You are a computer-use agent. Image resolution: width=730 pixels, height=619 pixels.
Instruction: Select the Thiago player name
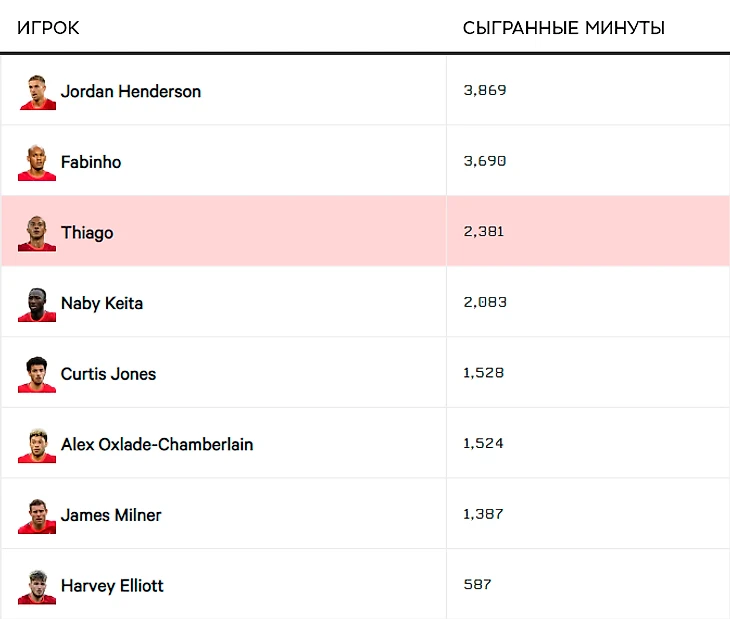[x=87, y=233]
